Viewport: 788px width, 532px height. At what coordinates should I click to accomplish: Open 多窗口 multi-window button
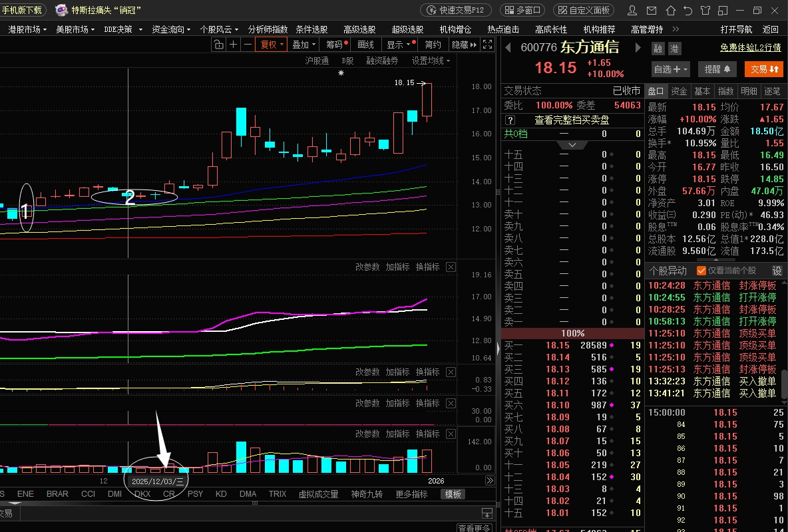[522, 10]
